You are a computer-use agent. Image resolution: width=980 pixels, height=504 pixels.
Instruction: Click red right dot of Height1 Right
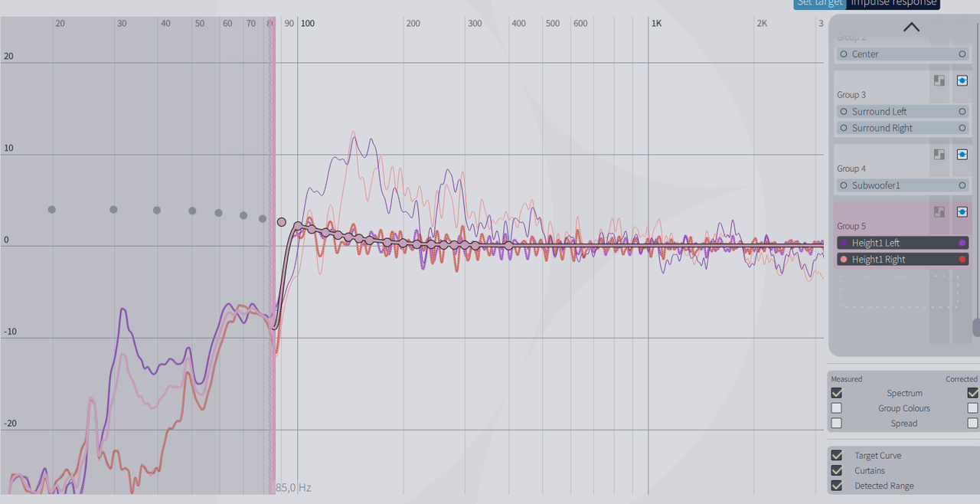click(962, 260)
